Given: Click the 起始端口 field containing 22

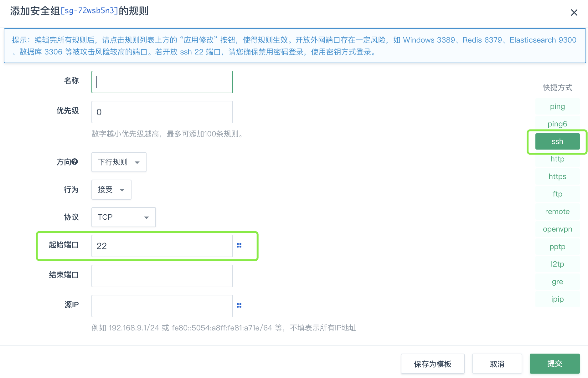Looking at the screenshot, I should (x=162, y=246).
